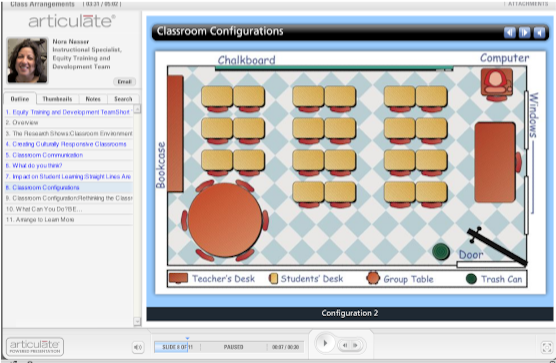The image size is (556, 363).
Task: Switch to the Notes tab
Action: 93,99
